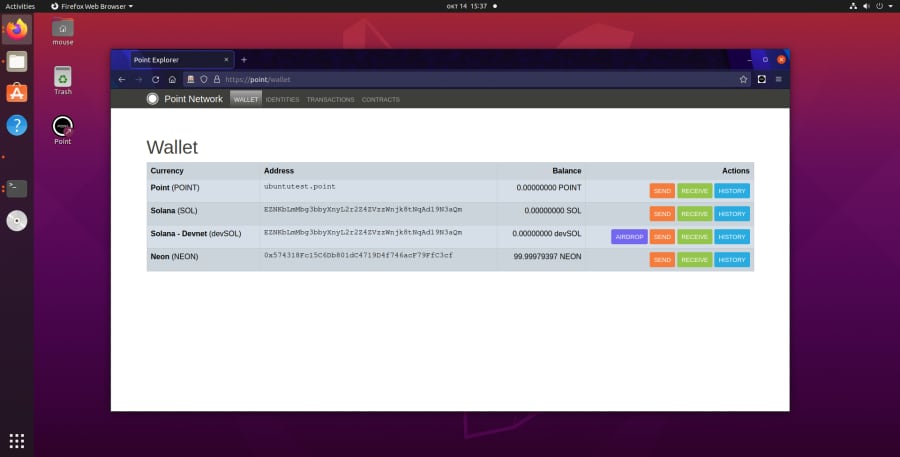The height and width of the screenshot is (457, 900).
Task: View site security padlock info
Action: click(217, 79)
